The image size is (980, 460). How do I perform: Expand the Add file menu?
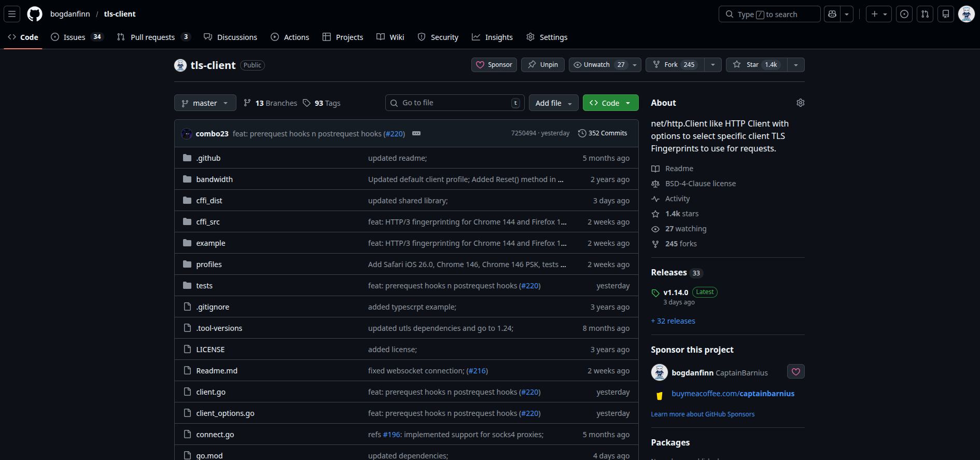[553, 103]
